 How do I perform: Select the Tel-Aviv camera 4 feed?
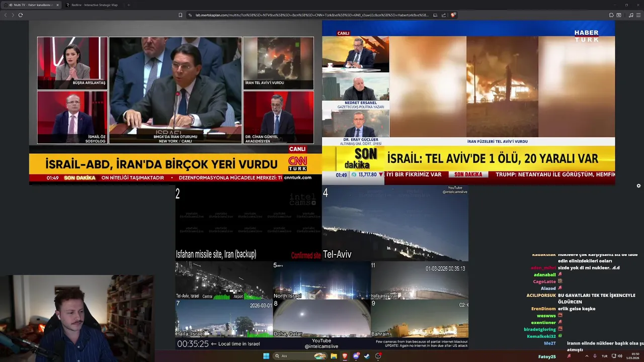point(395,223)
